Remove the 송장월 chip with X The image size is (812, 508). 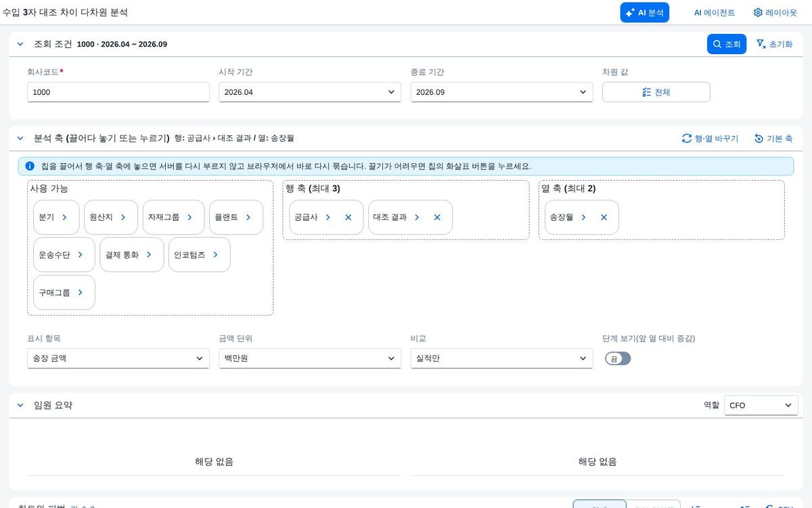click(x=604, y=217)
